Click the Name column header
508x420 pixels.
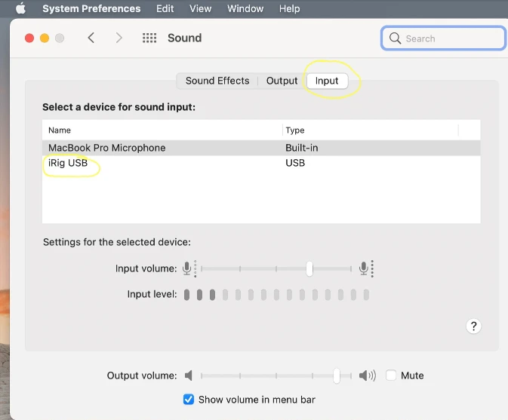[x=60, y=130]
